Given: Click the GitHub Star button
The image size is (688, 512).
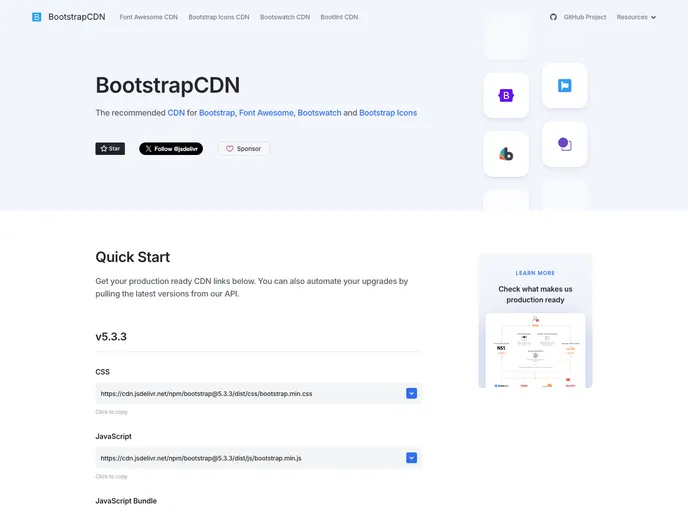Looking at the screenshot, I should [x=110, y=149].
